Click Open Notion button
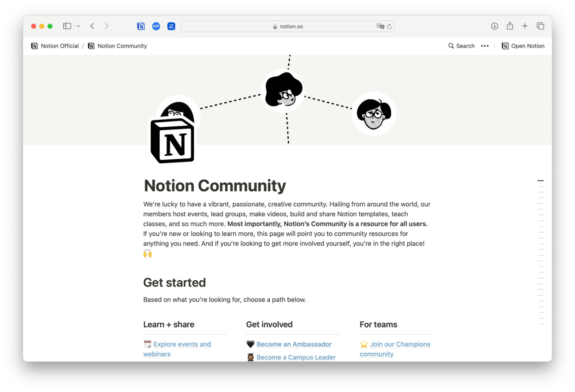 (x=523, y=46)
